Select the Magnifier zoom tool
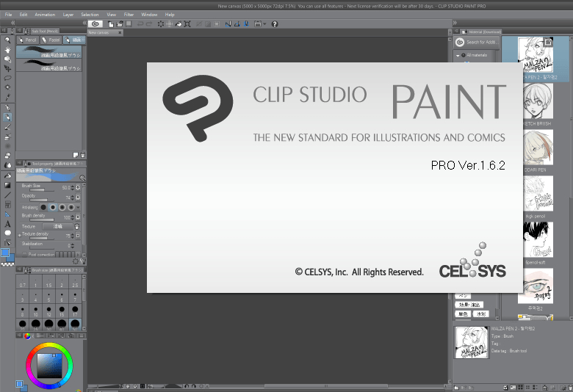Screen dimensions: 573x392 pyautogui.click(x=7, y=40)
